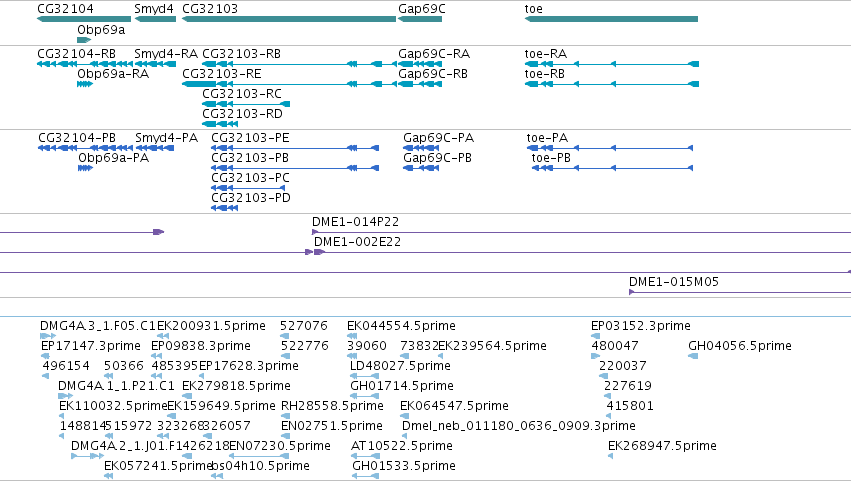Click the CG32103-RC transcript label
This screenshot has width=851, height=481.
tap(242, 94)
